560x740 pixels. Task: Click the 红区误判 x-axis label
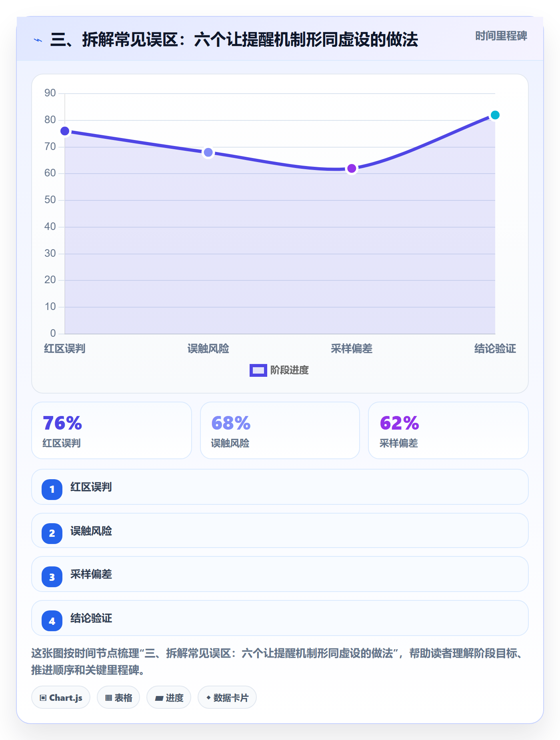coord(65,349)
